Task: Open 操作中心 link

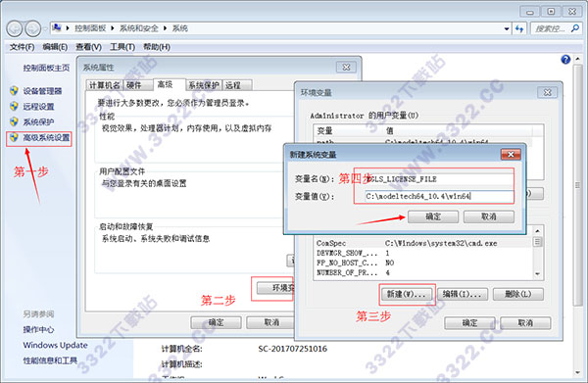Action: [38, 329]
